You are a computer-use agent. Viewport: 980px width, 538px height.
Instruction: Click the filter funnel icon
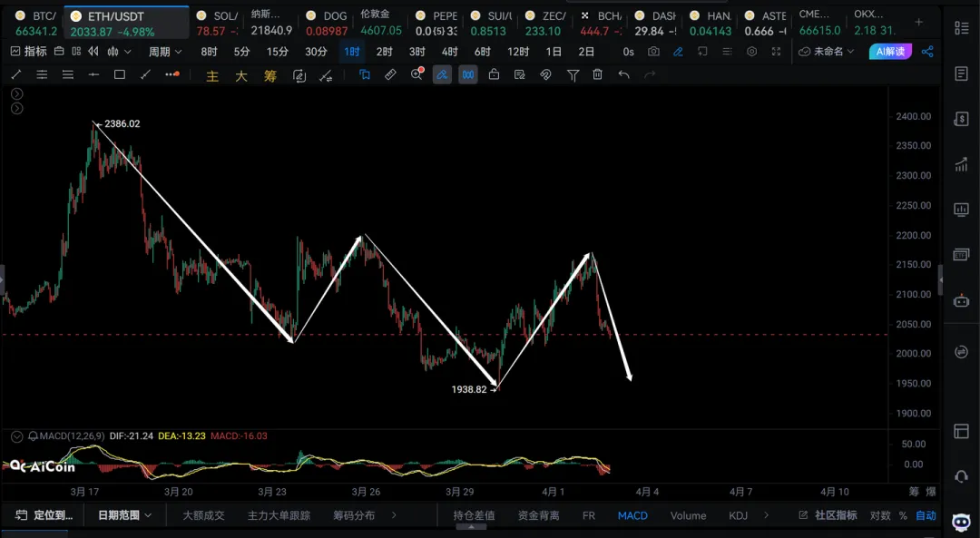point(573,75)
